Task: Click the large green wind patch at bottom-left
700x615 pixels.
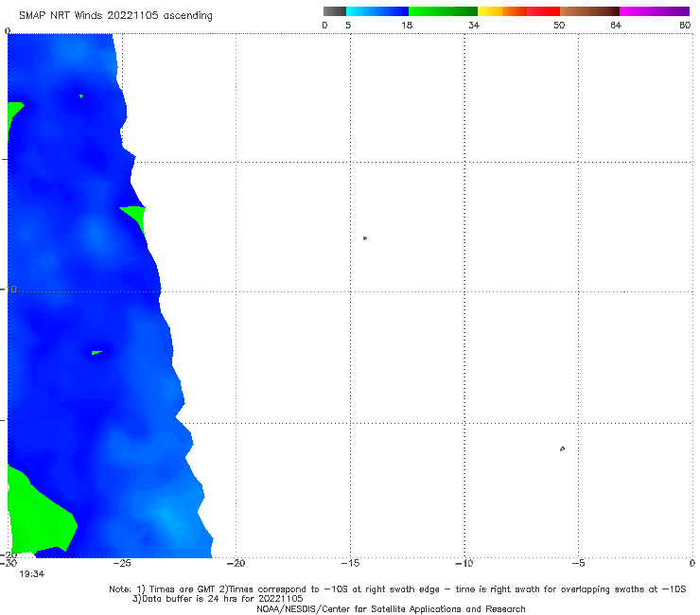Action: pyautogui.click(x=40, y=514)
